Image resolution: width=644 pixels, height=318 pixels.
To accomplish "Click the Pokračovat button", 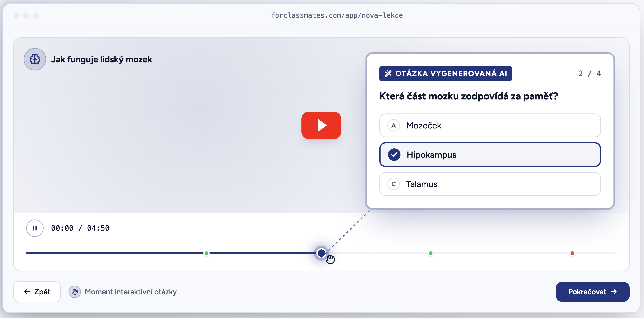I will 592,292.
